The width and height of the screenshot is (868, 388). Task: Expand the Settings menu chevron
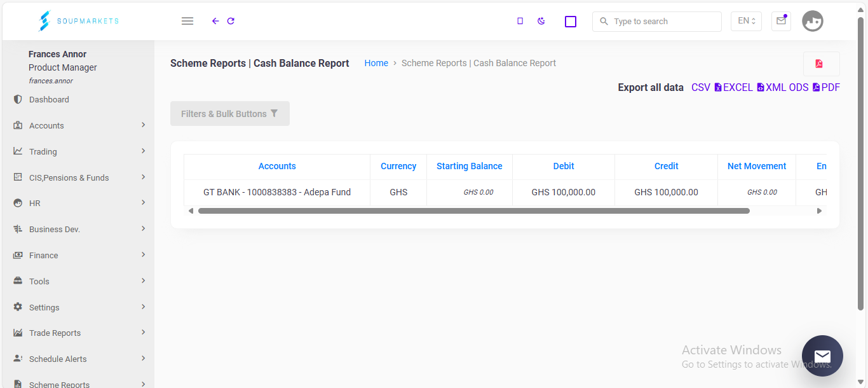[x=144, y=307]
